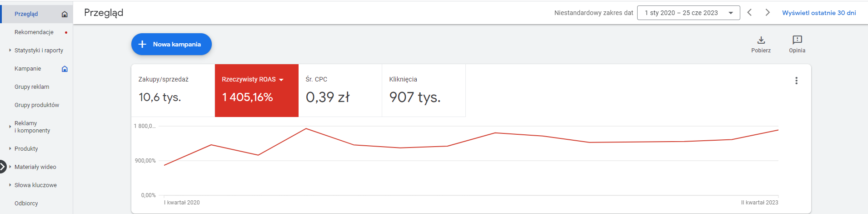Go to next date range arrow
Viewport: 868px width, 214px height.
click(768, 13)
